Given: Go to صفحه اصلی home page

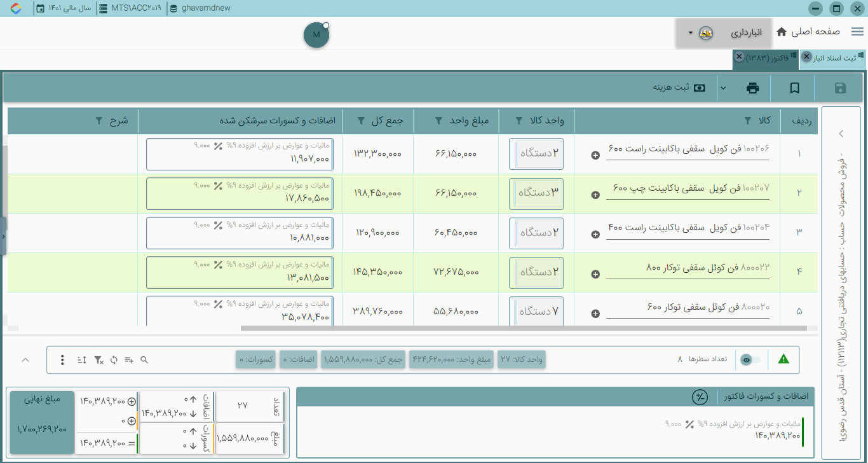Looking at the screenshot, I should tap(808, 32).
